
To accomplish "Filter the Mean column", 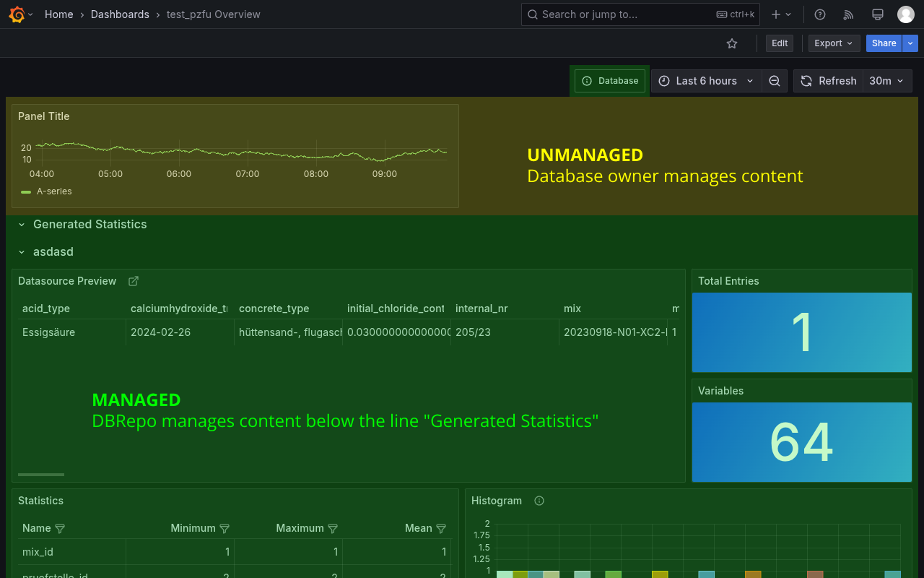I will click(x=441, y=529).
